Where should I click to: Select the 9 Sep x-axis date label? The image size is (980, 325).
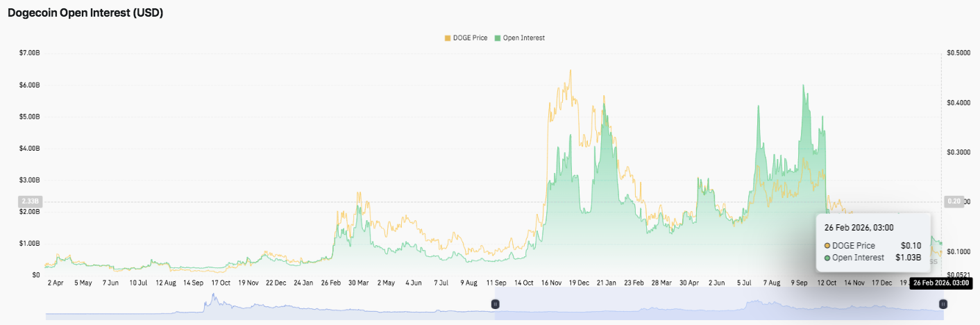click(800, 283)
